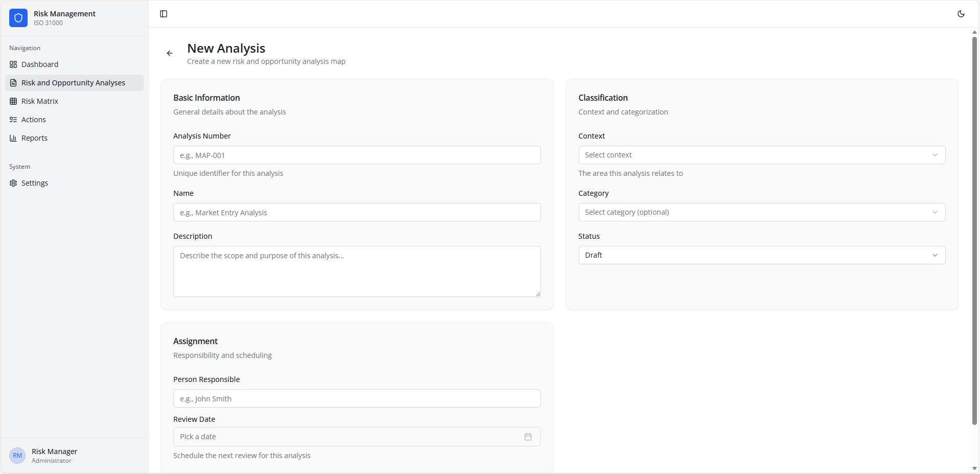Open the Review Date calendar icon
The width and height of the screenshot is (980, 474).
click(x=528, y=437)
